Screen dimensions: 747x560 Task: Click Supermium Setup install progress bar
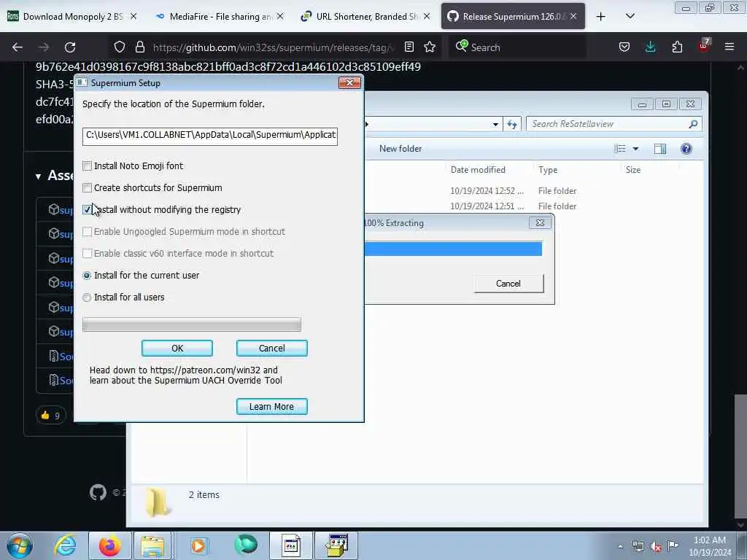(192, 324)
